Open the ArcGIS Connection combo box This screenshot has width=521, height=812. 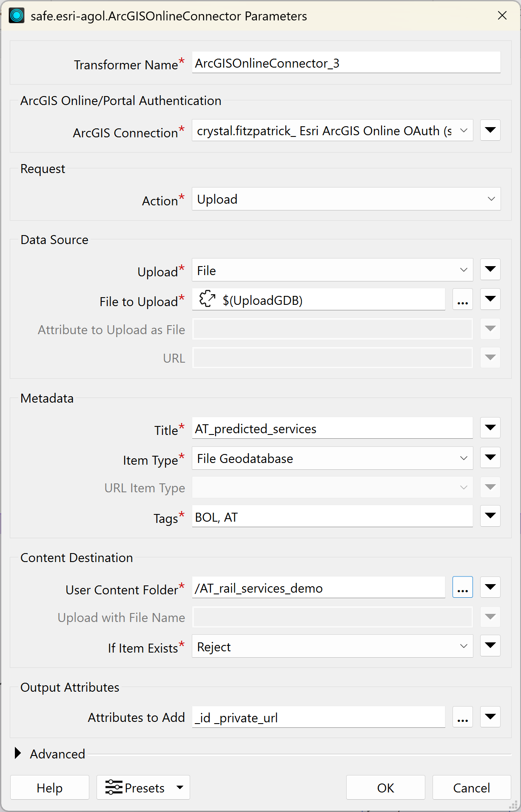pos(332,131)
